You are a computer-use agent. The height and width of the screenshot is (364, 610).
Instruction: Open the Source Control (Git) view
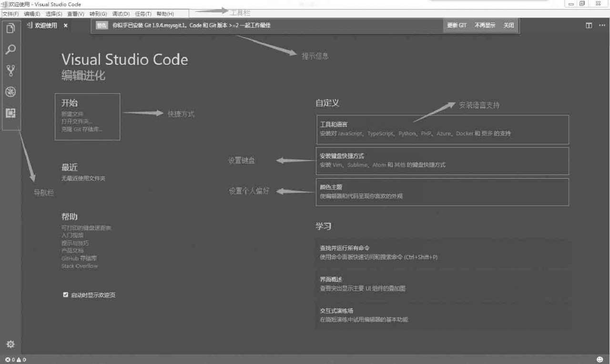pyautogui.click(x=10, y=71)
